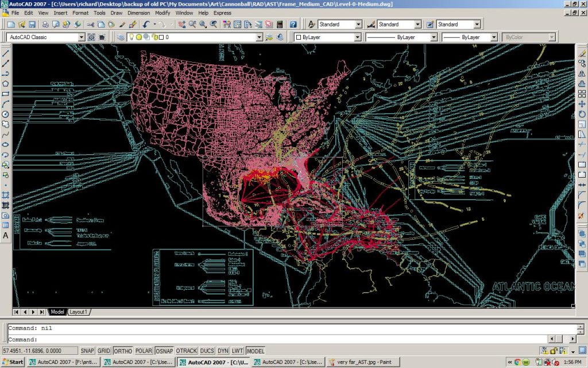The width and height of the screenshot is (588, 368).
Task: Toggle ORTHO mode in status bar
Action: coord(122,351)
